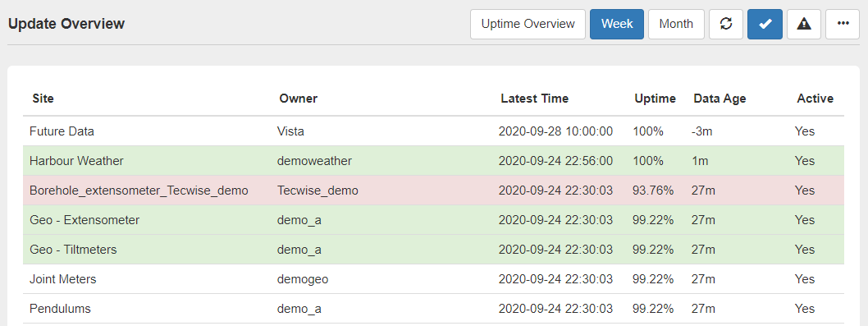
Task: Select the Geo - Extensometer site
Action: 85,220
